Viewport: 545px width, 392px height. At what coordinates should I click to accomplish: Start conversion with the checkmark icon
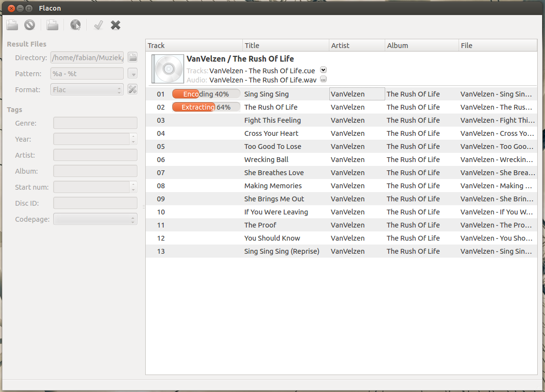pyautogui.click(x=98, y=25)
